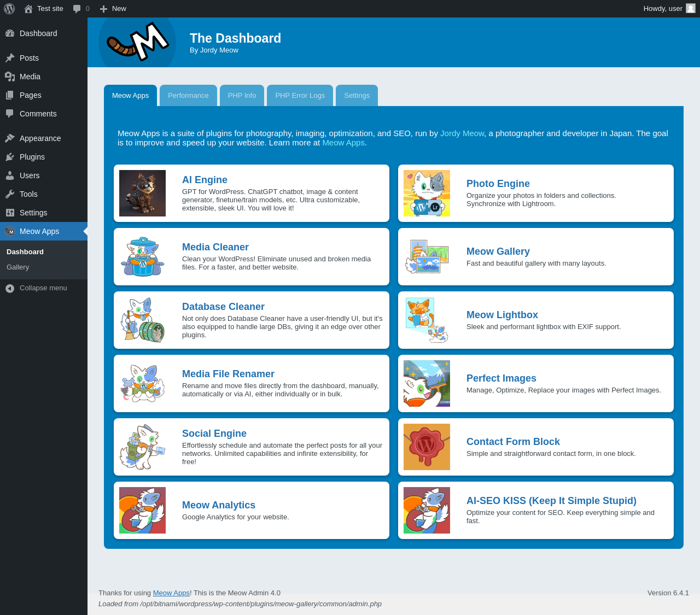
Task: Open Media in the sidebar menu
Action: point(44,77)
